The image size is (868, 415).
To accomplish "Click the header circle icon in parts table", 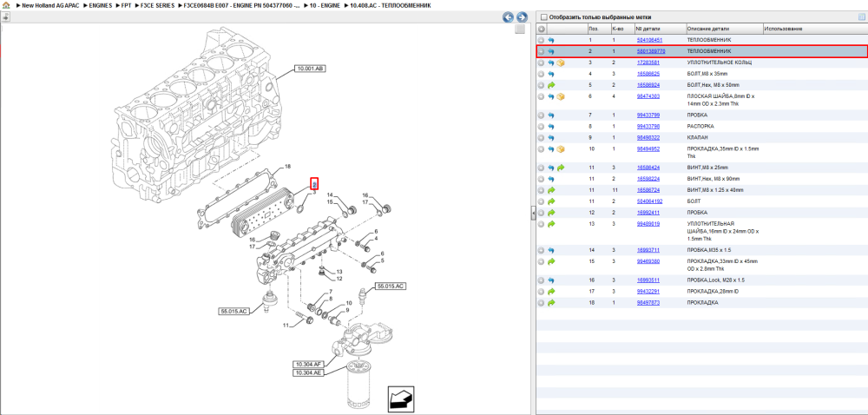I will pyautogui.click(x=542, y=29).
